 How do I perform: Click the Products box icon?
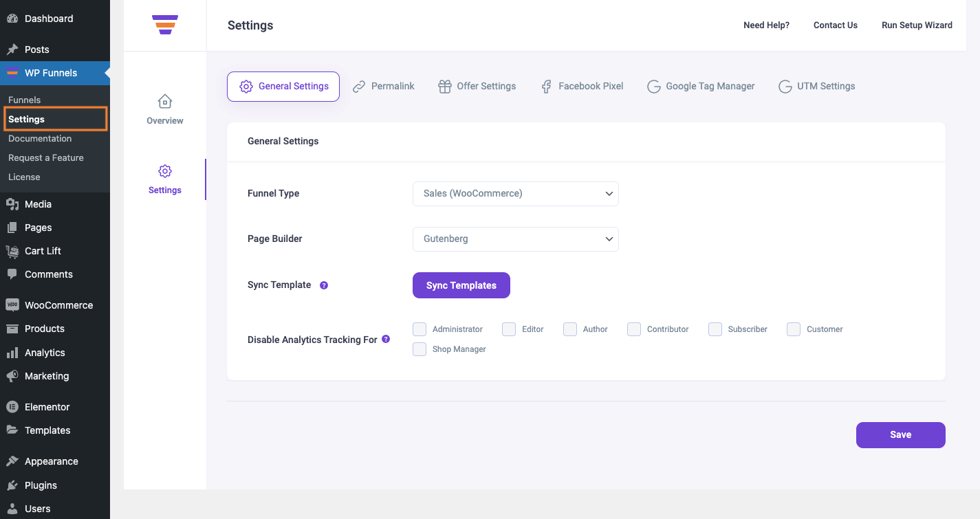(x=12, y=329)
